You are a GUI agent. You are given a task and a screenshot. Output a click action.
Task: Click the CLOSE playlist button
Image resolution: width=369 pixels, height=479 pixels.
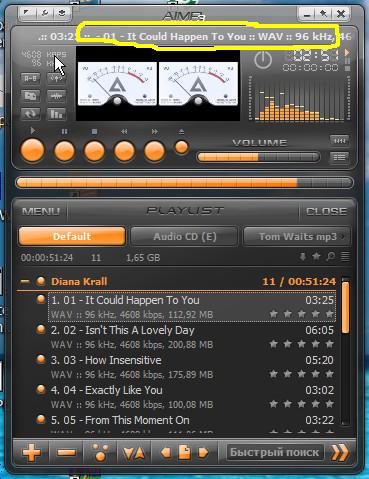tap(326, 211)
